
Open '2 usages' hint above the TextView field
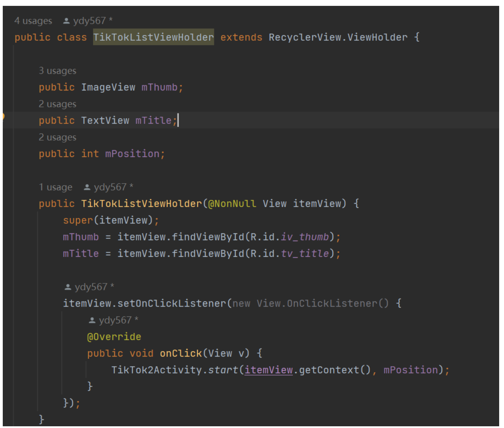(57, 104)
